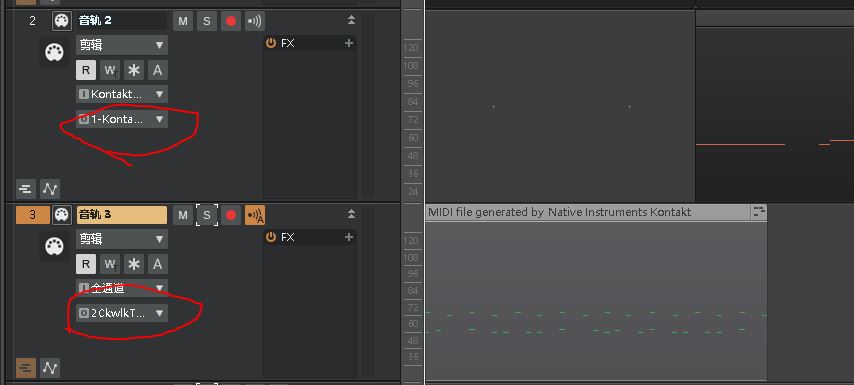Add an effect with plus on track 3 FX

coord(349,237)
